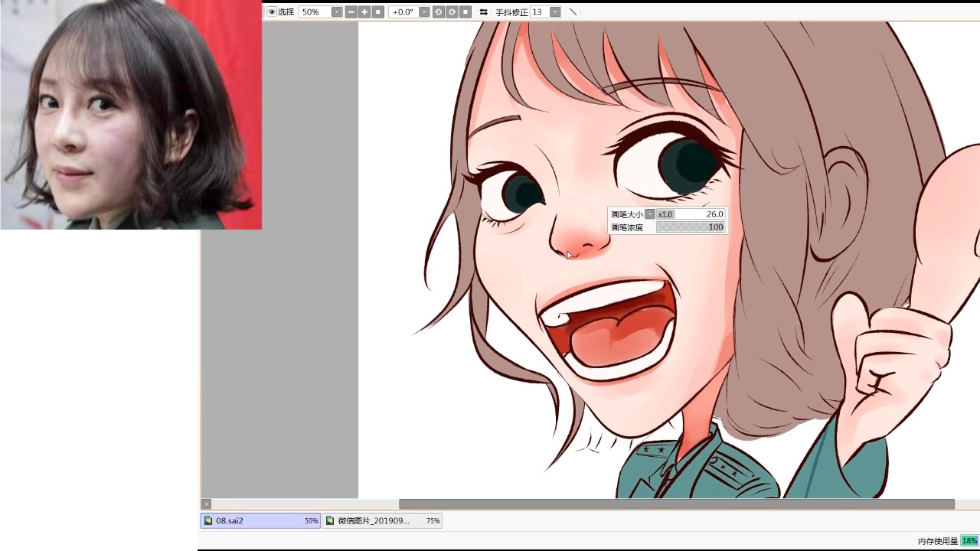Click the rotation angle field +0.0°
980x551 pixels.
pyautogui.click(x=403, y=12)
